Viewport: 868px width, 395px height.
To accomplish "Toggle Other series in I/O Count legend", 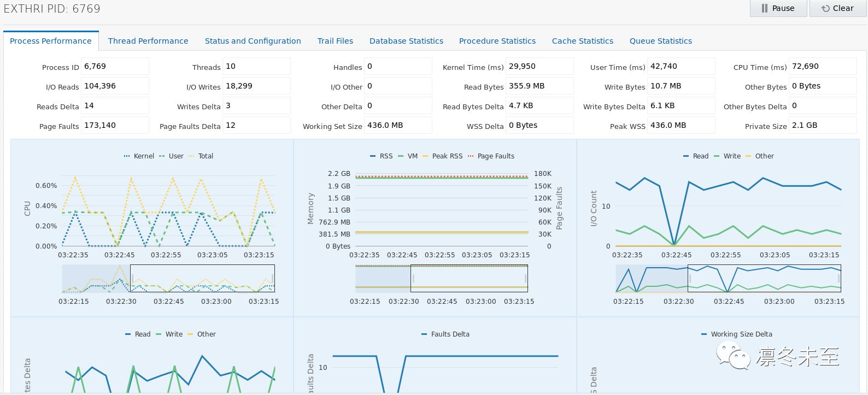I will click(x=759, y=156).
